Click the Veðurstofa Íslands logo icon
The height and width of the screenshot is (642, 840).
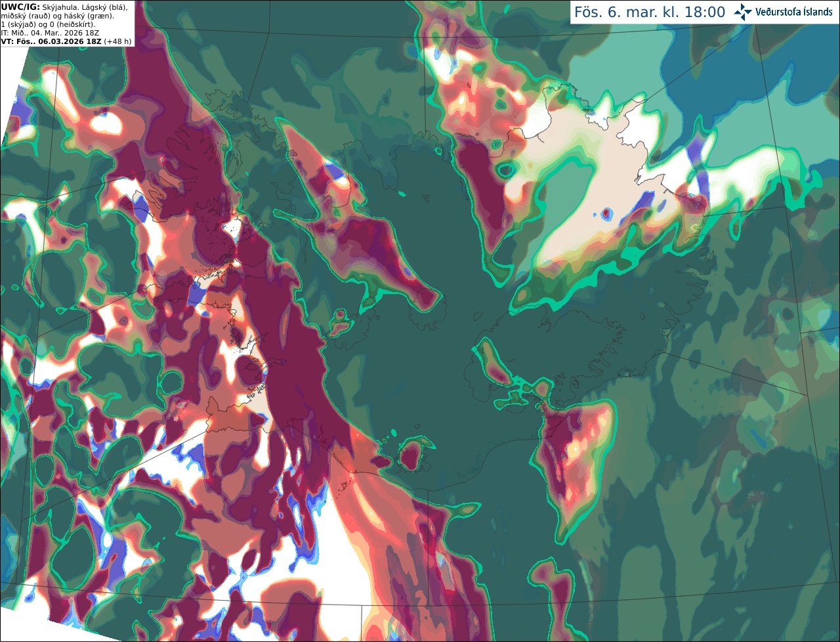click(x=743, y=12)
